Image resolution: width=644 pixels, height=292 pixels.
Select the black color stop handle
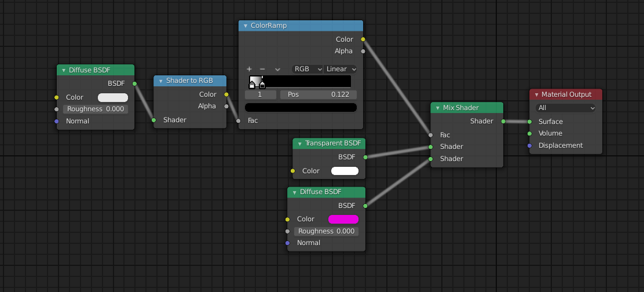[x=262, y=85]
